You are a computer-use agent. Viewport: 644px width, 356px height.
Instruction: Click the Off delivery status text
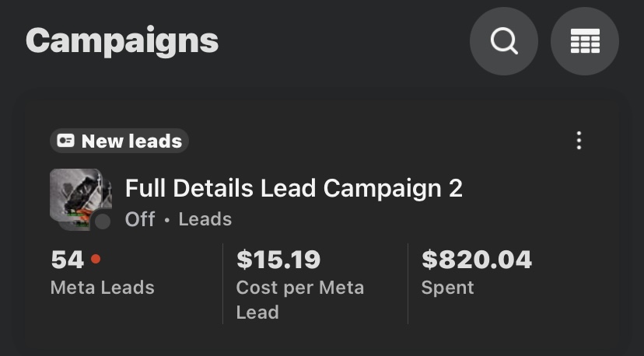140,219
